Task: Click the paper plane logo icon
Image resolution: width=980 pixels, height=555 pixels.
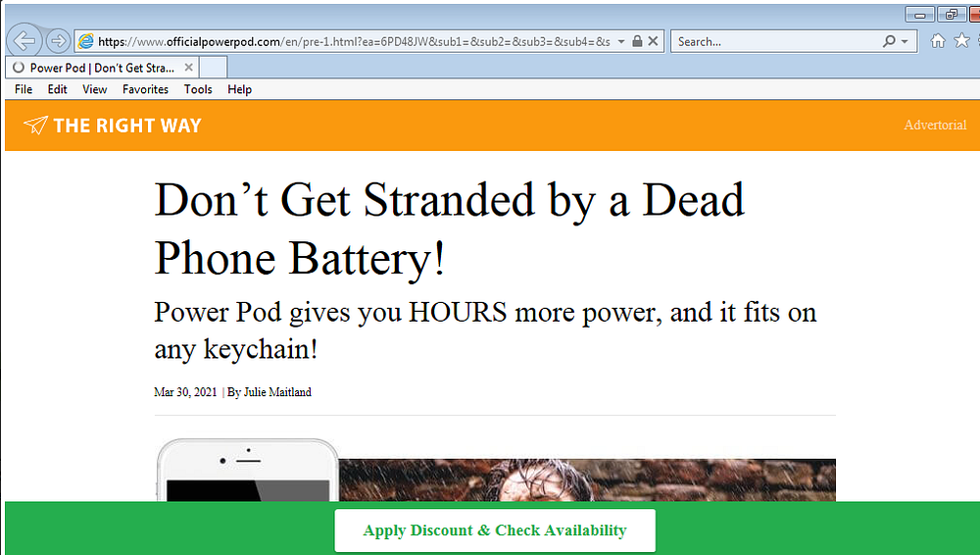Action: tap(35, 126)
